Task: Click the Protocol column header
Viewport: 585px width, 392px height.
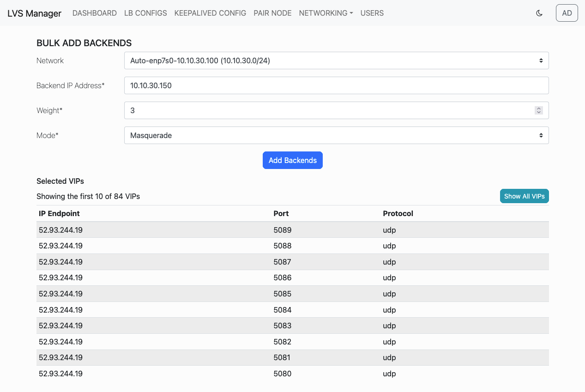Action: coord(398,213)
